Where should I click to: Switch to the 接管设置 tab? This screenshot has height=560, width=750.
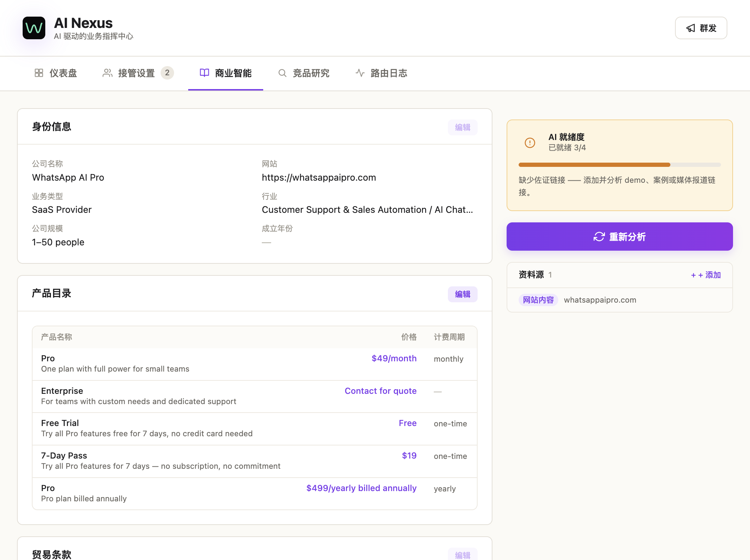coord(138,73)
